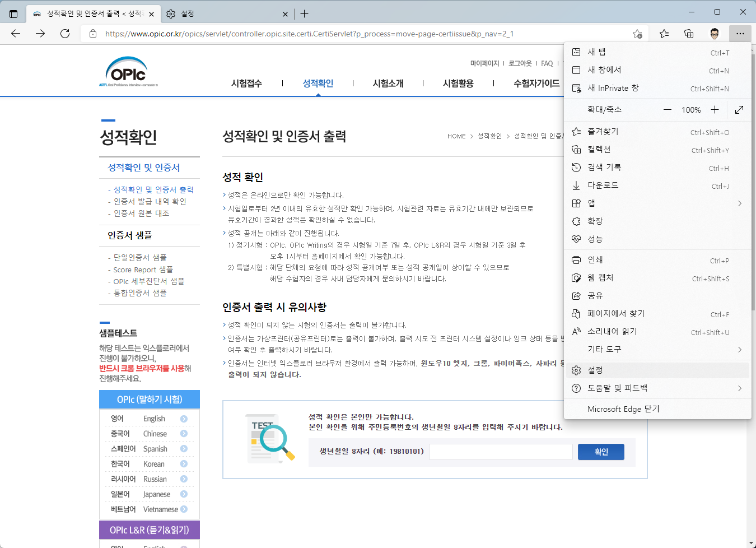Click the Vietnamese row arrow icon

point(184,509)
